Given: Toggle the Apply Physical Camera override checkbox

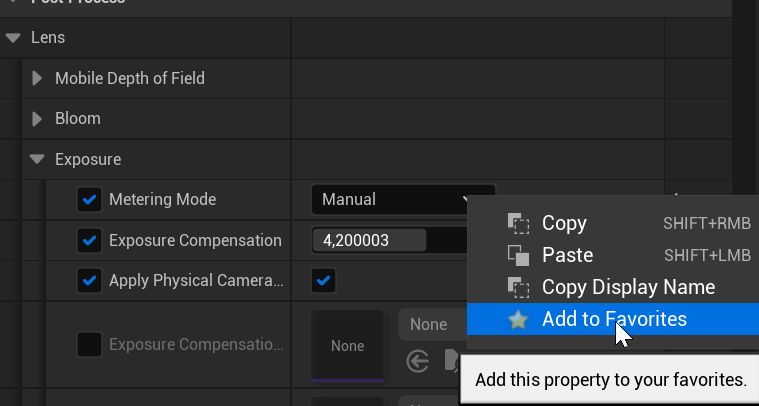Looking at the screenshot, I should pos(89,281).
